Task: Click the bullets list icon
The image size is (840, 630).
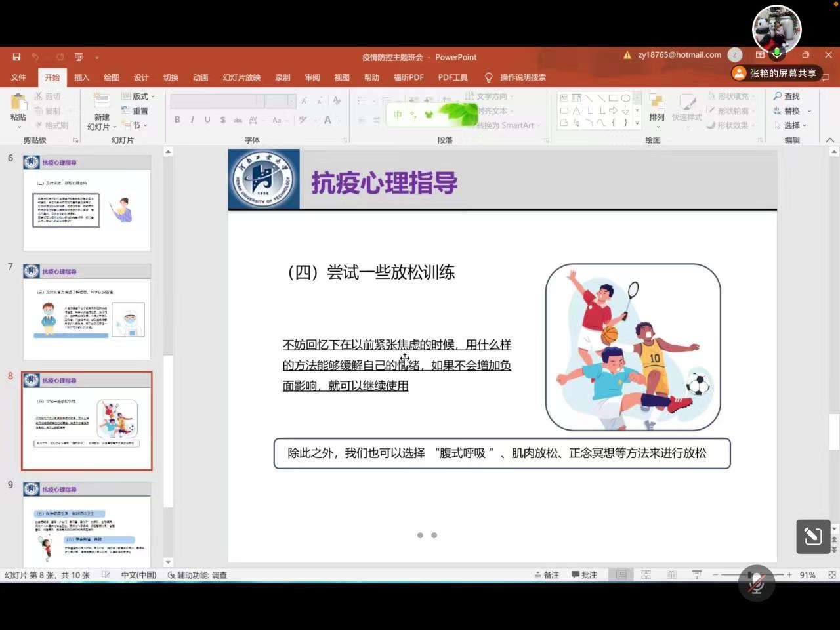Action: click(362, 100)
